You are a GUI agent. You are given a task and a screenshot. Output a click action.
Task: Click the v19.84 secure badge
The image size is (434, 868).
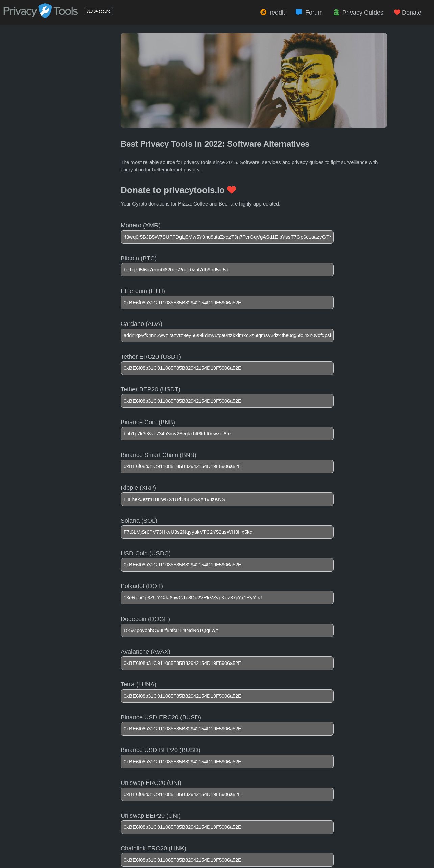(98, 11)
